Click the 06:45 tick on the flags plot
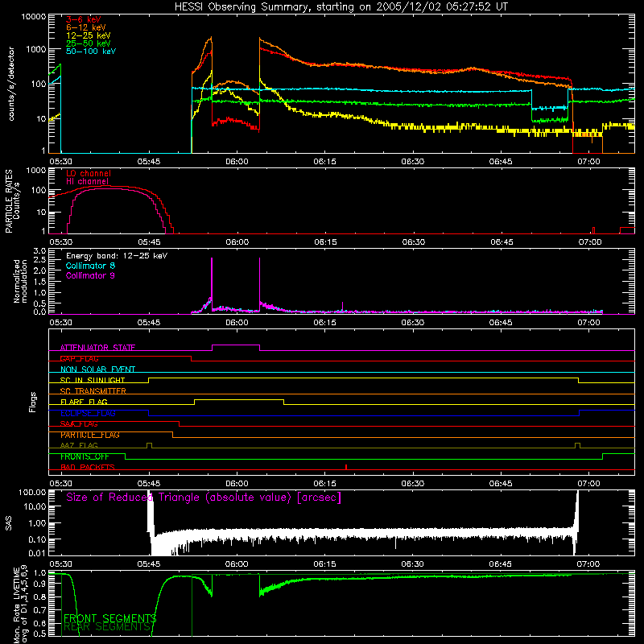Screen dimensions: 644x644 point(501,484)
